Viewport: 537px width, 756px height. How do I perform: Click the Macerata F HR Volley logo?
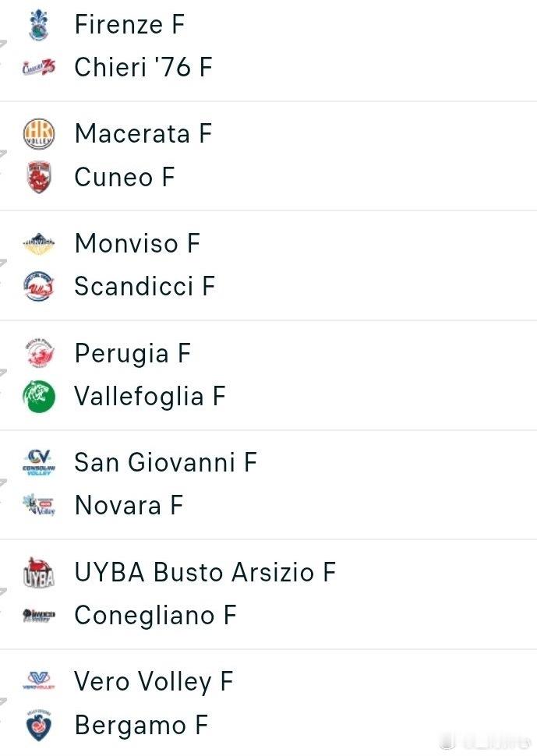38,134
